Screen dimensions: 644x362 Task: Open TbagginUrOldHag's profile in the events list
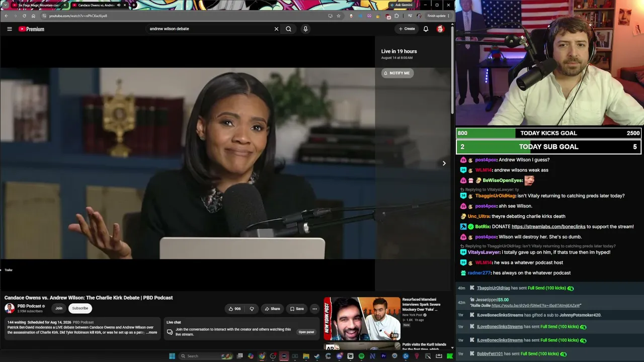[493, 288]
